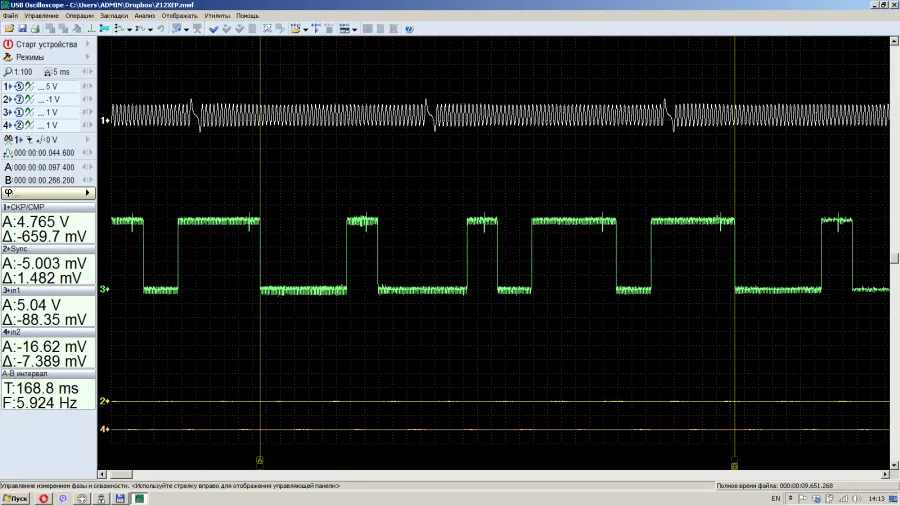This screenshot has height=506, width=900.
Task: Expand the Modes submenu arrow
Action: point(88,57)
